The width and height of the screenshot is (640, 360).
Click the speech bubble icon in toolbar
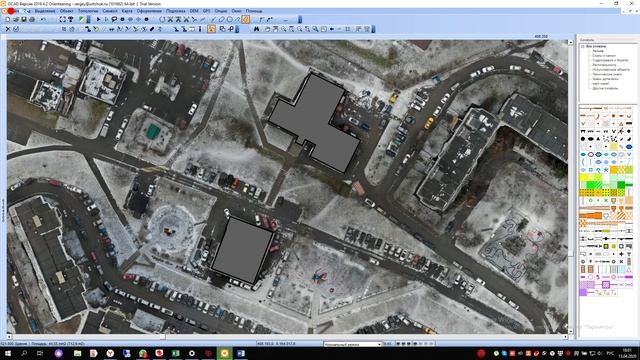click(x=114, y=19)
